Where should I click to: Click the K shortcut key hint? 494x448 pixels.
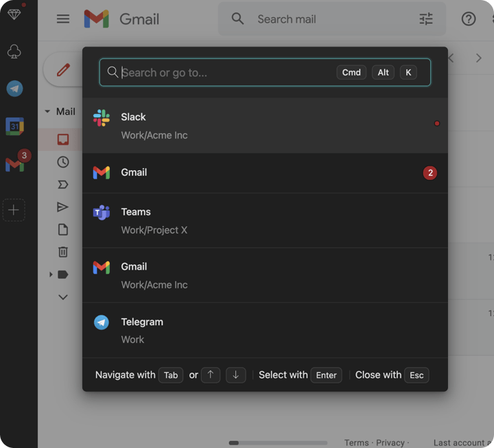coord(408,73)
